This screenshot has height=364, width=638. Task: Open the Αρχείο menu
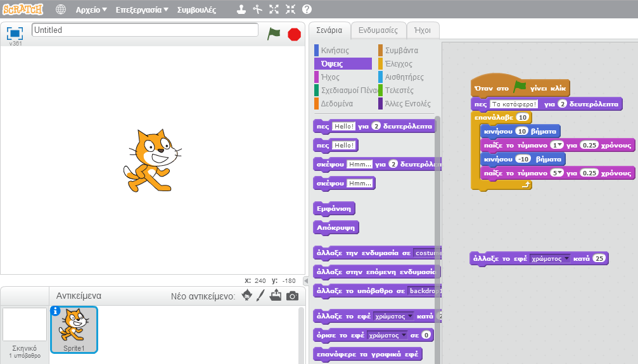(x=91, y=9)
